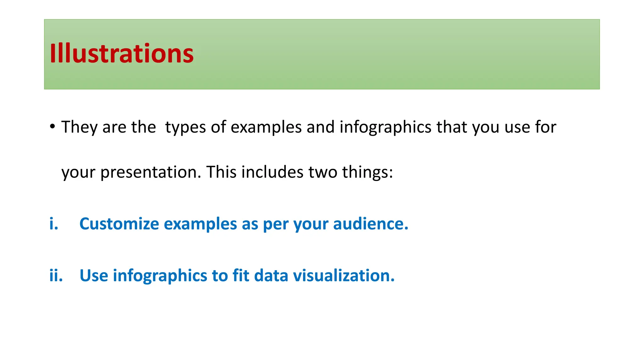Click the blue word 'visualization.'
644x362 pixels.
(344, 276)
